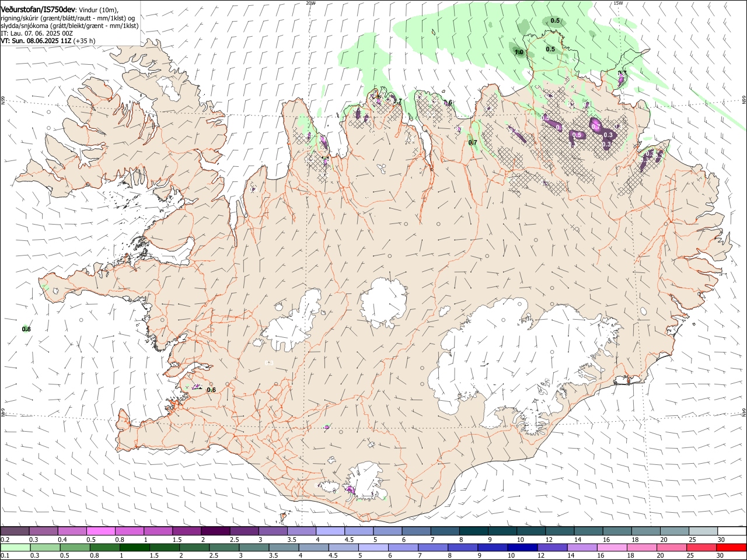Image resolution: width=747 pixels, height=560 pixels.
Task: Click the slydda/snjókoma legend description text
Action: point(69,26)
